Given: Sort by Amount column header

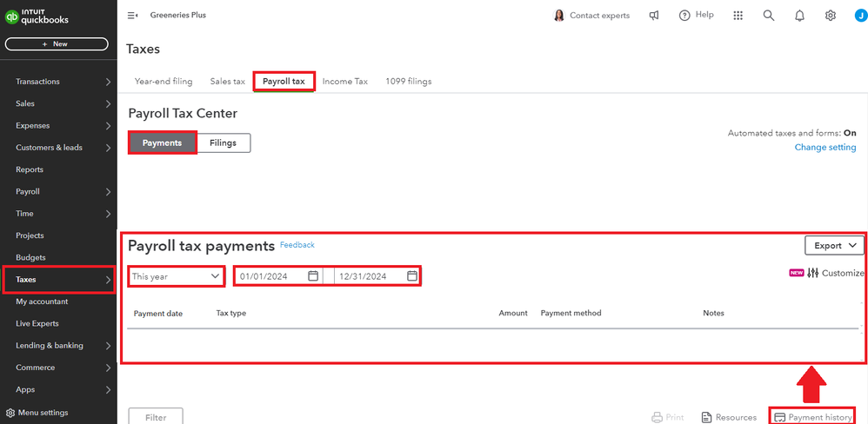Looking at the screenshot, I should (513, 313).
